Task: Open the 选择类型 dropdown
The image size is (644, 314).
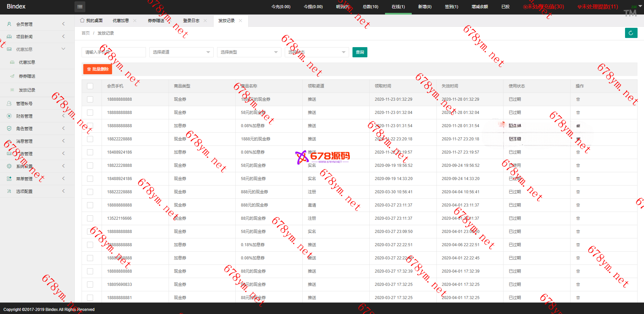Action: (249, 52)
